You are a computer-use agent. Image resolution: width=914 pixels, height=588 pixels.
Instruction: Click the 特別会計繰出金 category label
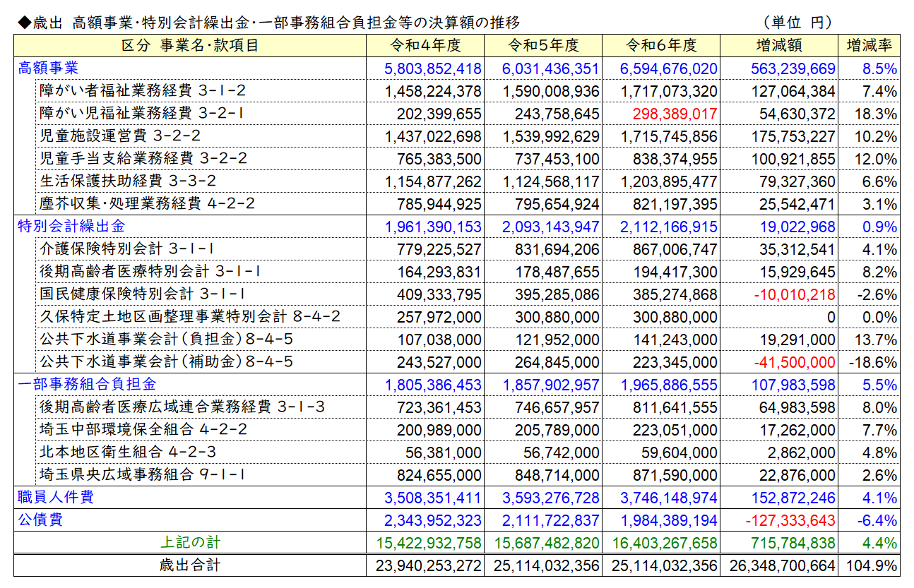[71, 227]
